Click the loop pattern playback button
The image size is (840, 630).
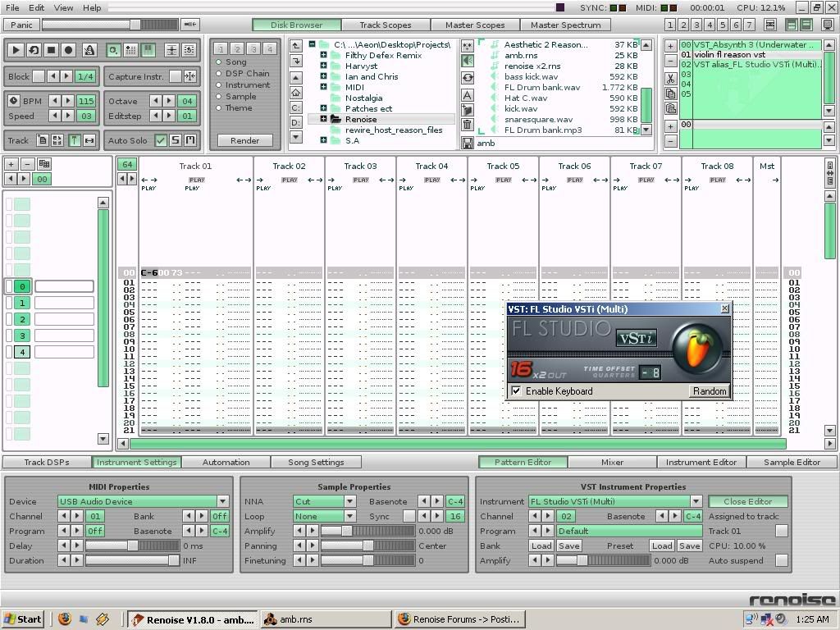(x=33, y=50)
